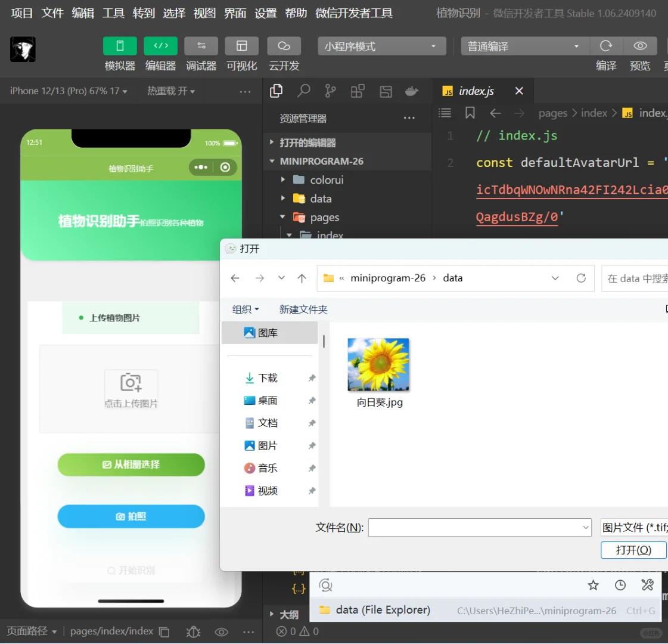
Task: Open the visualization panel button
Action: click(241, 46)
